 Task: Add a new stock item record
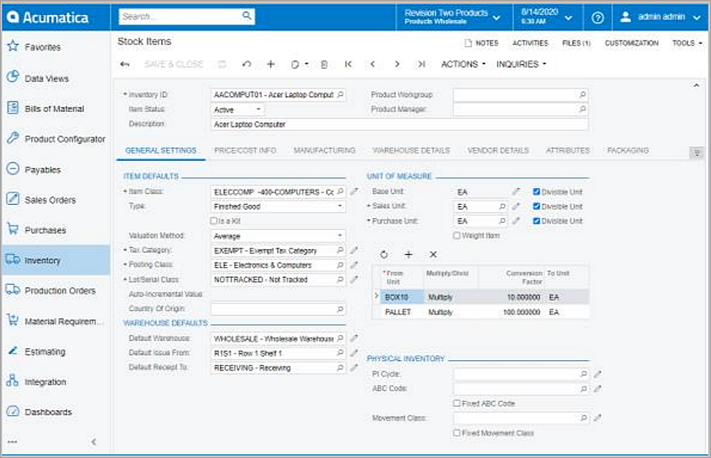coord(271,64)
